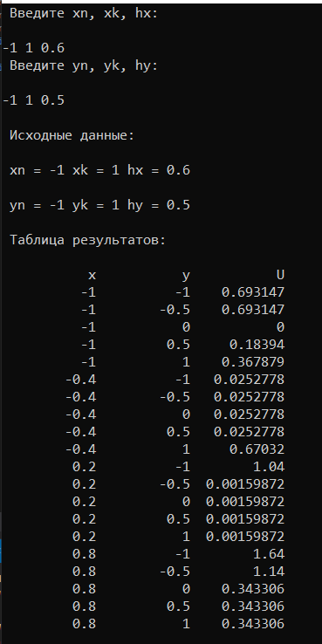Click the x value 0.8 in the row with U 1.64

click(x=84, y=554)
